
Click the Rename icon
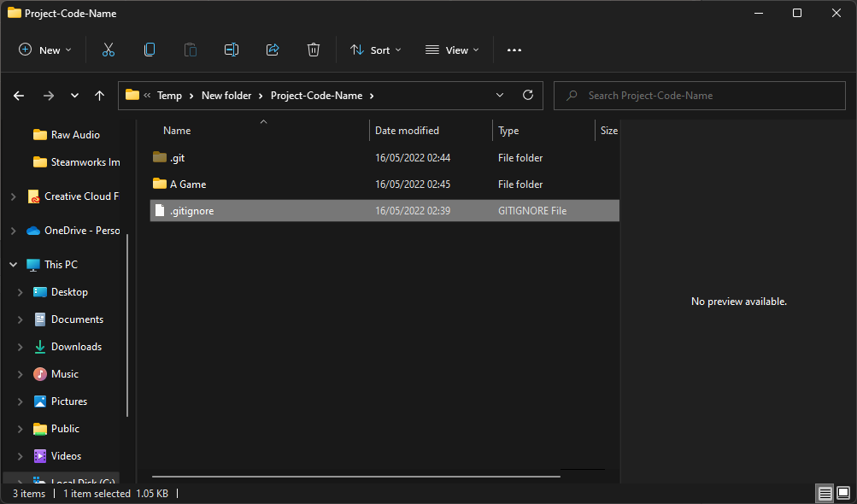pos(232,50)
